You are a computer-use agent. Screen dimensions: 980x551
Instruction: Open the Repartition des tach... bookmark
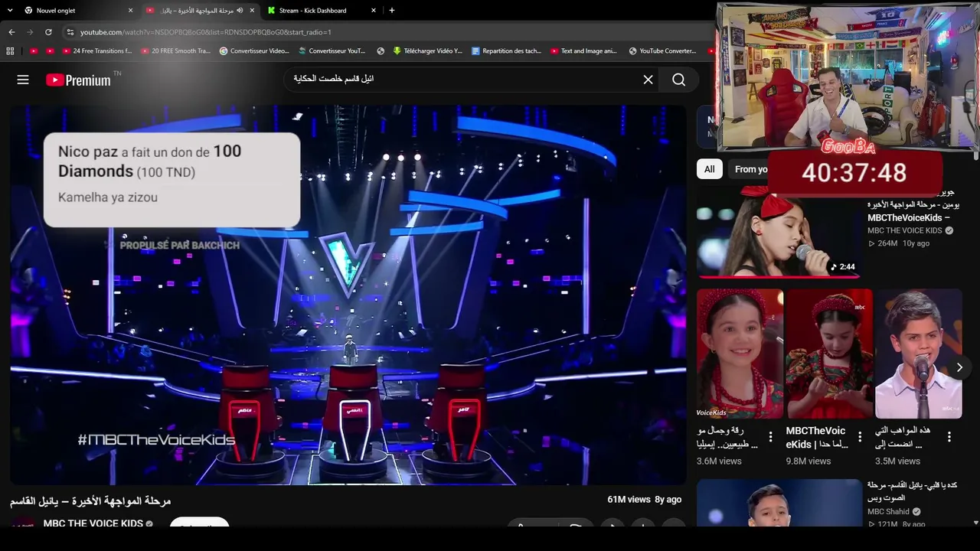pyautogui.click(x=506, y=51)
